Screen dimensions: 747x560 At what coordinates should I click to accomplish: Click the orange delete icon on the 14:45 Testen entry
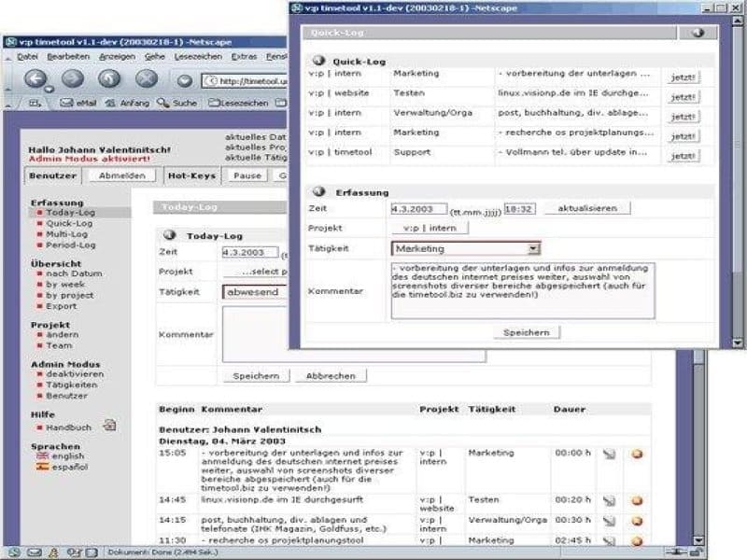coord(637,501)
